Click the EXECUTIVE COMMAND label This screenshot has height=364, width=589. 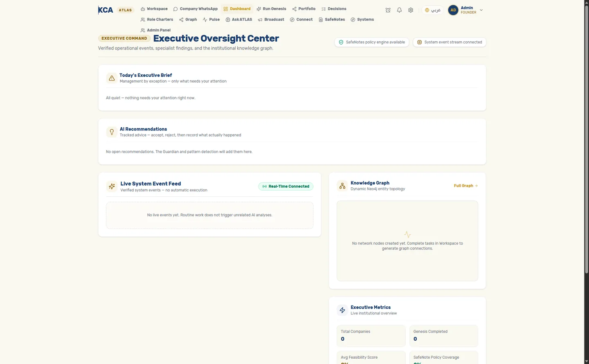(x=124, y=38)
